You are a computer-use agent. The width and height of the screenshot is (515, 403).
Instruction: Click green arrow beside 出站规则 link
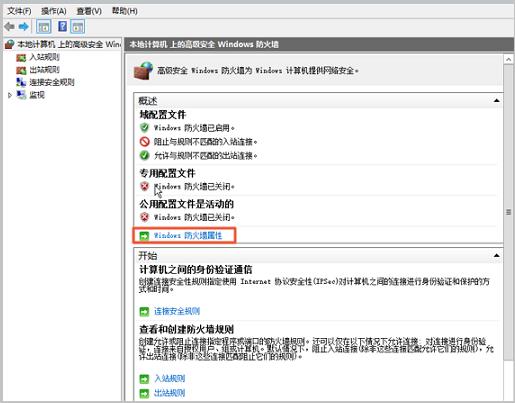pyautogui.click(x=144, y=393)
